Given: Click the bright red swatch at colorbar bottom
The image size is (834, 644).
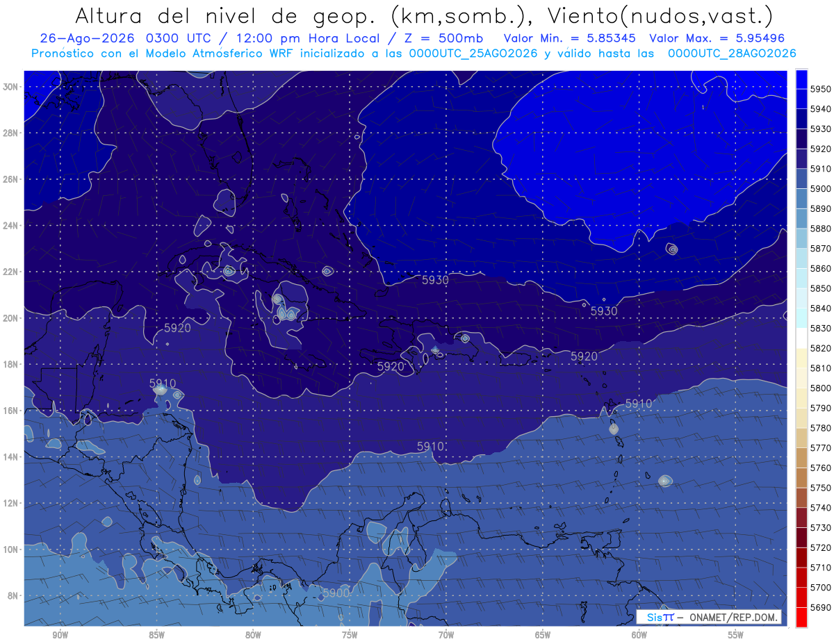Looking at the screenshot, I should tap(801, 617).
